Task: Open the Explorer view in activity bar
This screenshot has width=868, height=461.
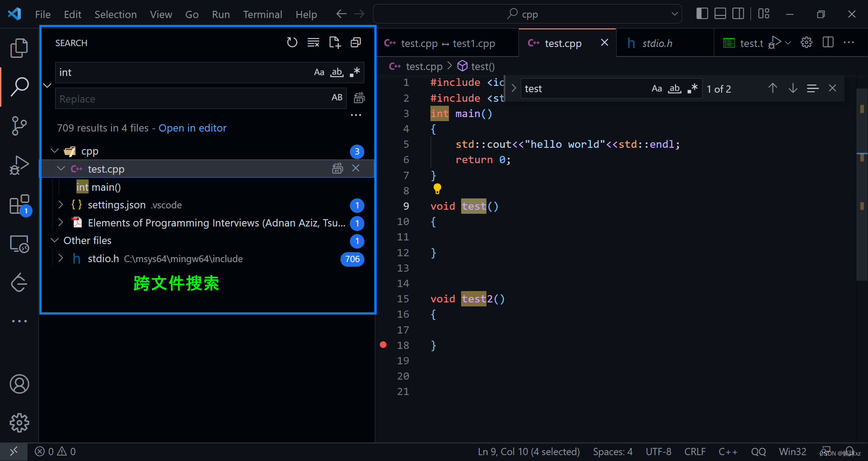Action: 19,48
